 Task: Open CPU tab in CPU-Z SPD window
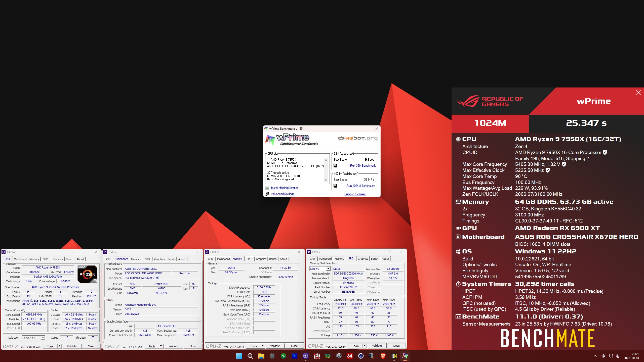pos(312,258)
